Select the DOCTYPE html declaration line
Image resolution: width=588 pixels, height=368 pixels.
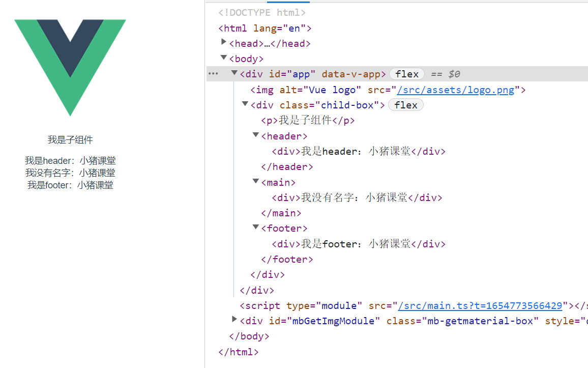point(262,12)
